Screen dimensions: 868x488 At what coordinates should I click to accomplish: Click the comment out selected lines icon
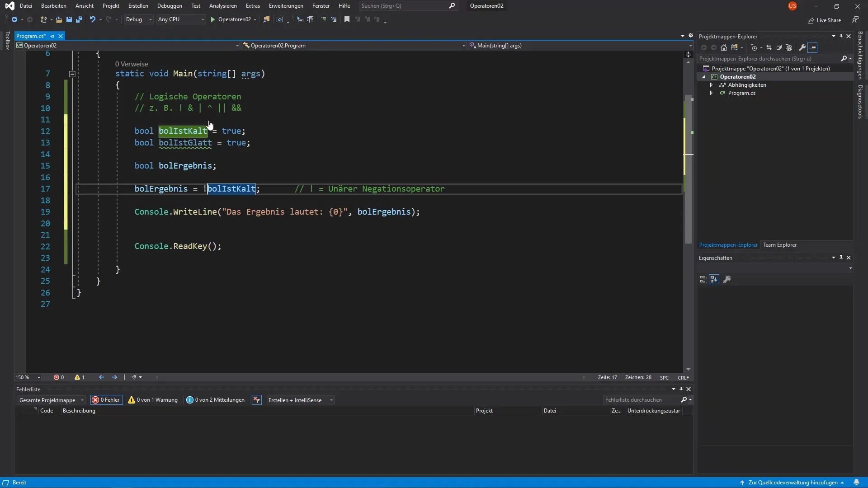(324, 19)
